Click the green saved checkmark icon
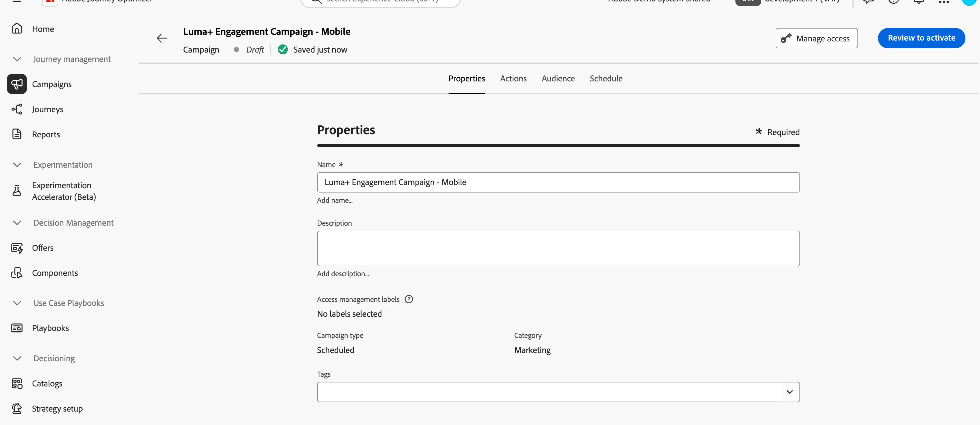The image size is (980, 425). coord(283,50)
